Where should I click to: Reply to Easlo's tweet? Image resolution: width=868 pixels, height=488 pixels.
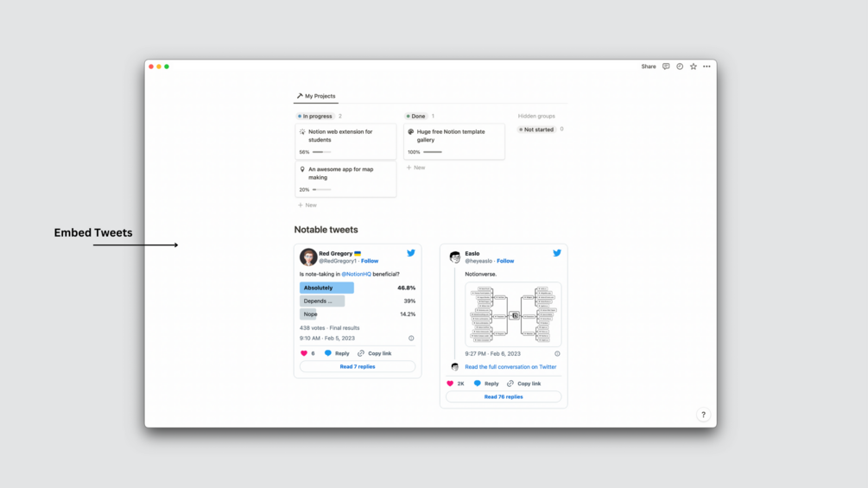click(486, 383)
